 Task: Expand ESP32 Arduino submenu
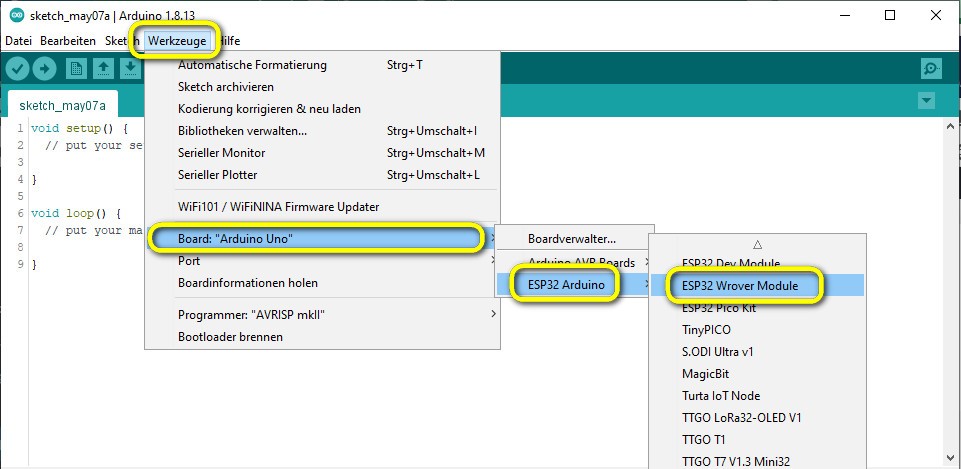[575, 285]
